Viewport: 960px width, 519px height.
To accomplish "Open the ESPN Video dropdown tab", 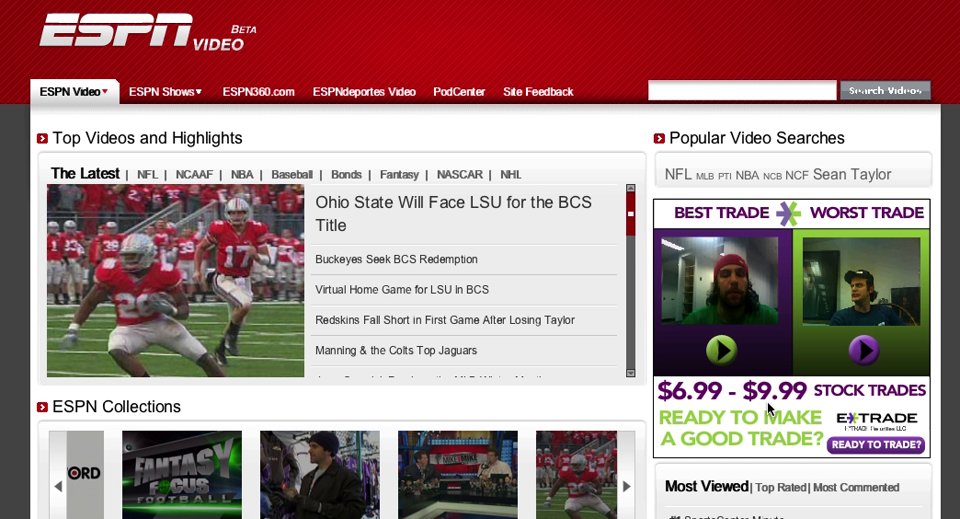I will tap(74, 92).
